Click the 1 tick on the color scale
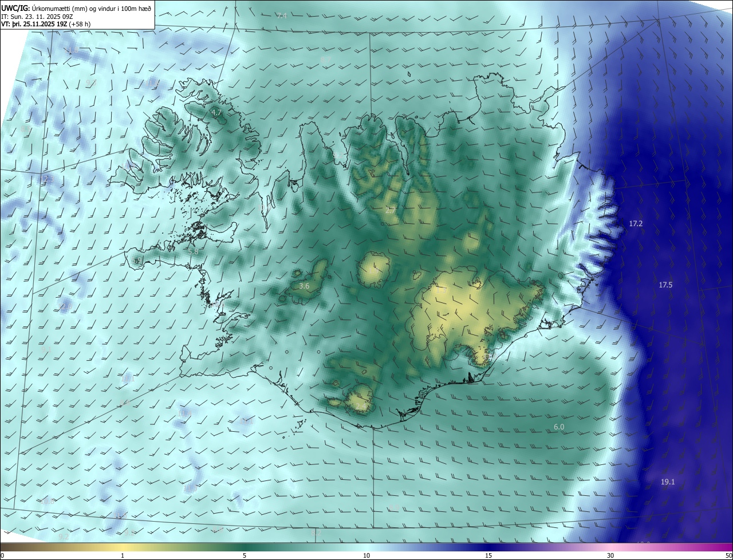This screenshot has height=560, width=733. coord(123,555)
